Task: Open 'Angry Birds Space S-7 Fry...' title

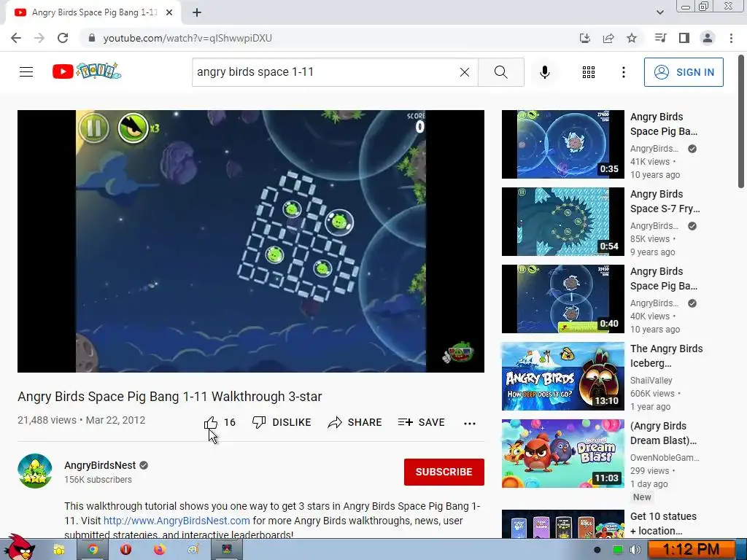Action: (x=665, y=201)
